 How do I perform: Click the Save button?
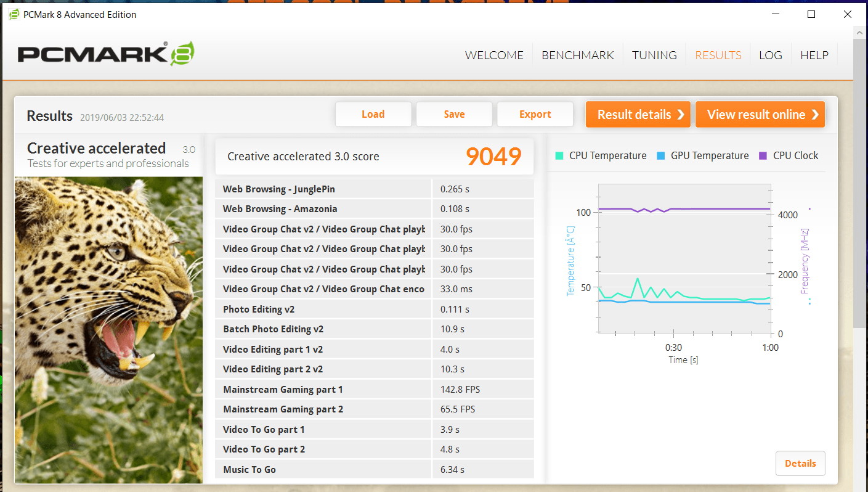[454, 114]
